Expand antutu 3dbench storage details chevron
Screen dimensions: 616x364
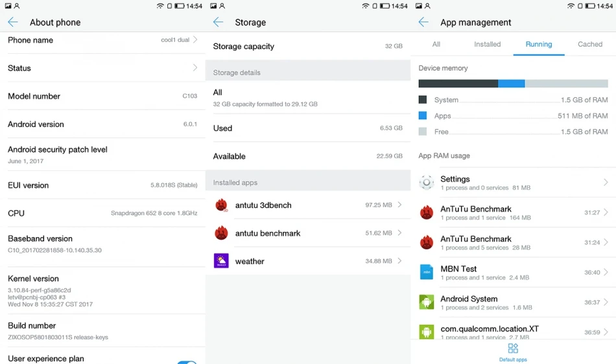[x=399, y=205]
